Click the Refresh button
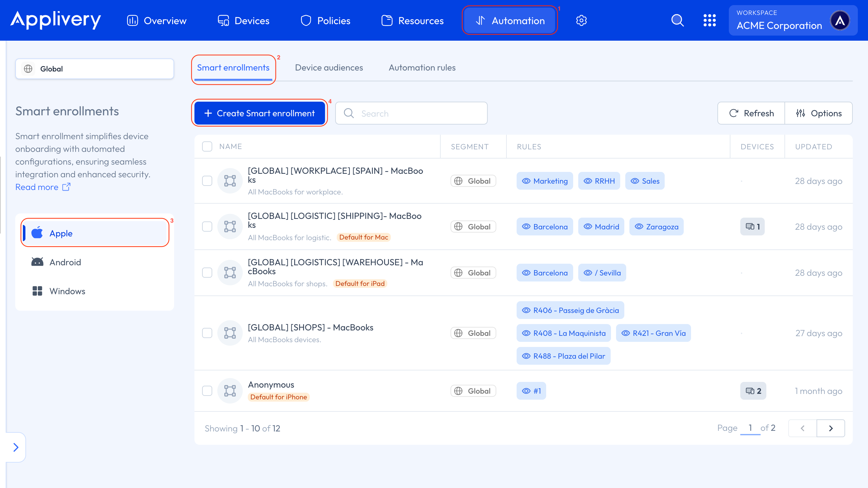 click(x=751, y=113)
